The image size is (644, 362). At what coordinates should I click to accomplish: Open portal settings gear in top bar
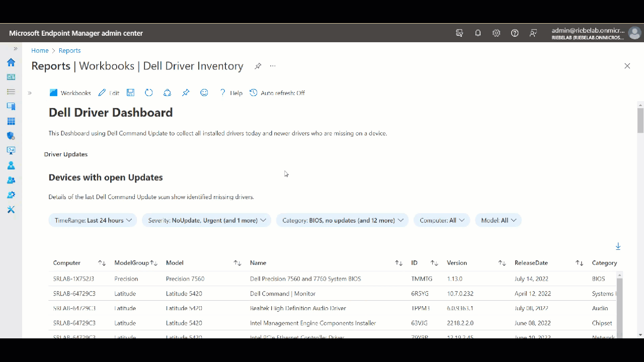pos(496,33)
